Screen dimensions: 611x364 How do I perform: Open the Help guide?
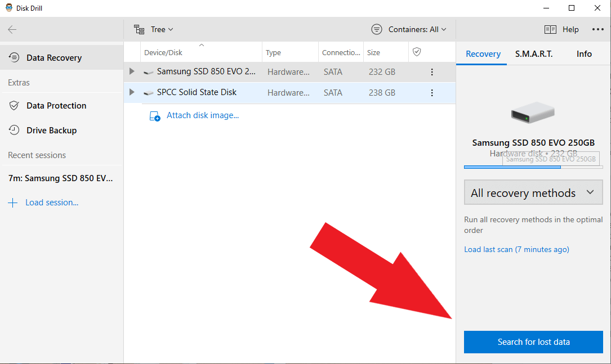[561, 30]
